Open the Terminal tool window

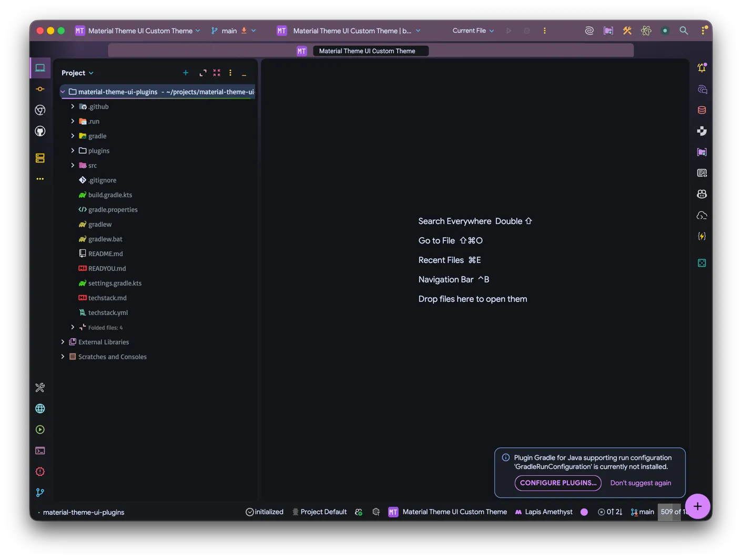click(40, 451)
